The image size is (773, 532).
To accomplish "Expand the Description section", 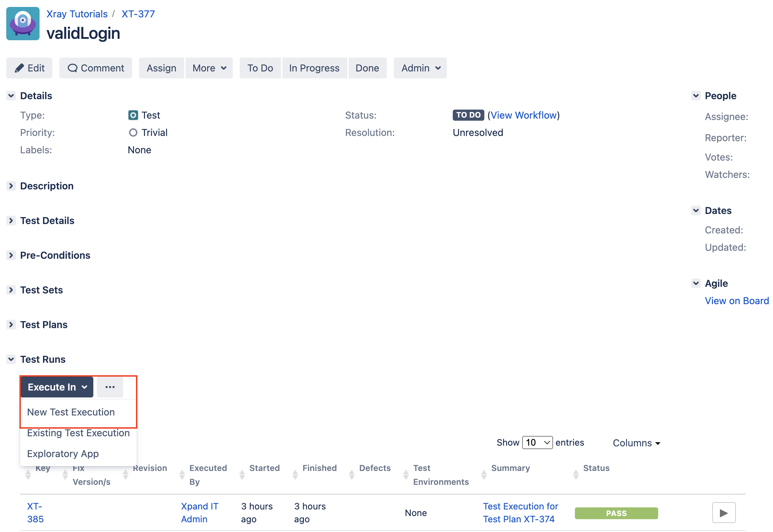I will click(11, 186).
